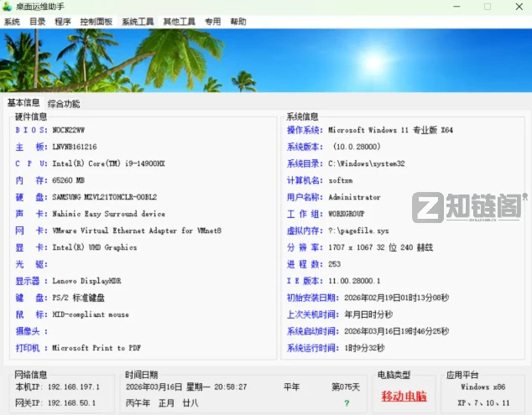Click the BIOS value N0CN22WW
This screenshot has height=415, width=532.
[x=68, y=130]
